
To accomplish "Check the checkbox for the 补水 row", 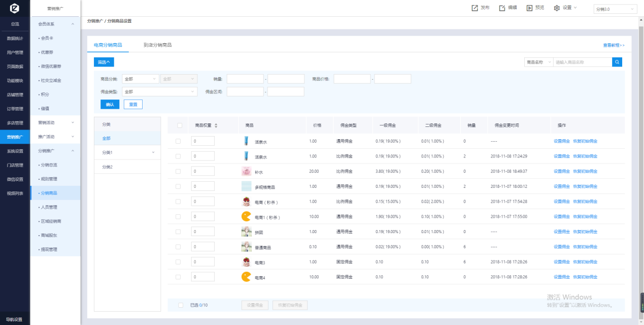I will tap(178, 172).
